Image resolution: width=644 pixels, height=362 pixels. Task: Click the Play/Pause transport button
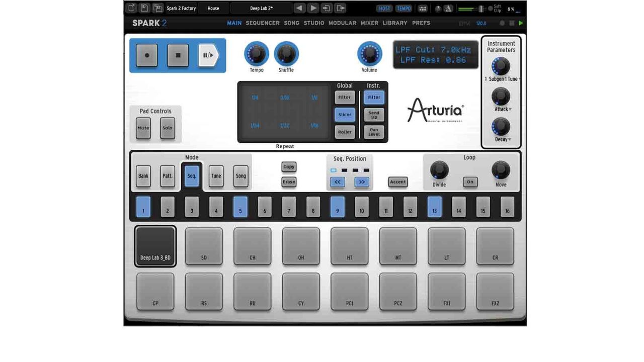208,55
